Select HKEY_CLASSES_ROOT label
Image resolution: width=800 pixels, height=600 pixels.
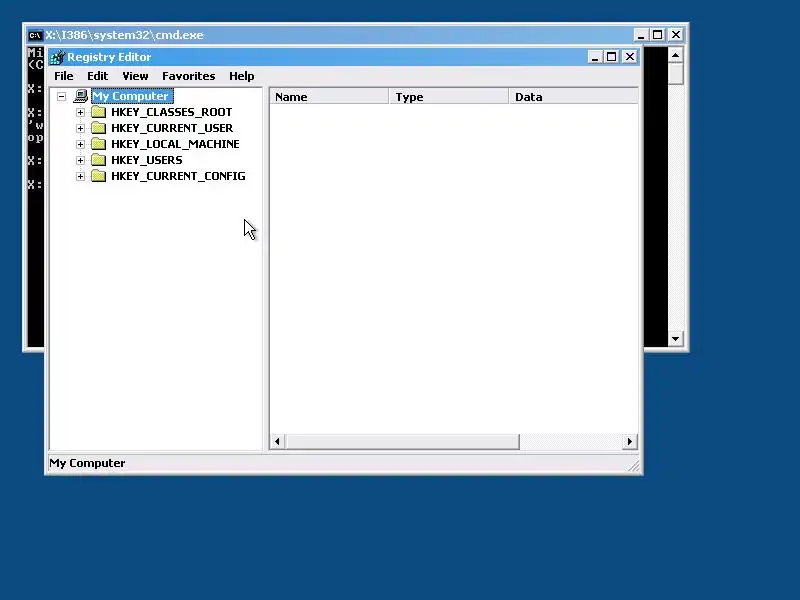coord(171,112)
